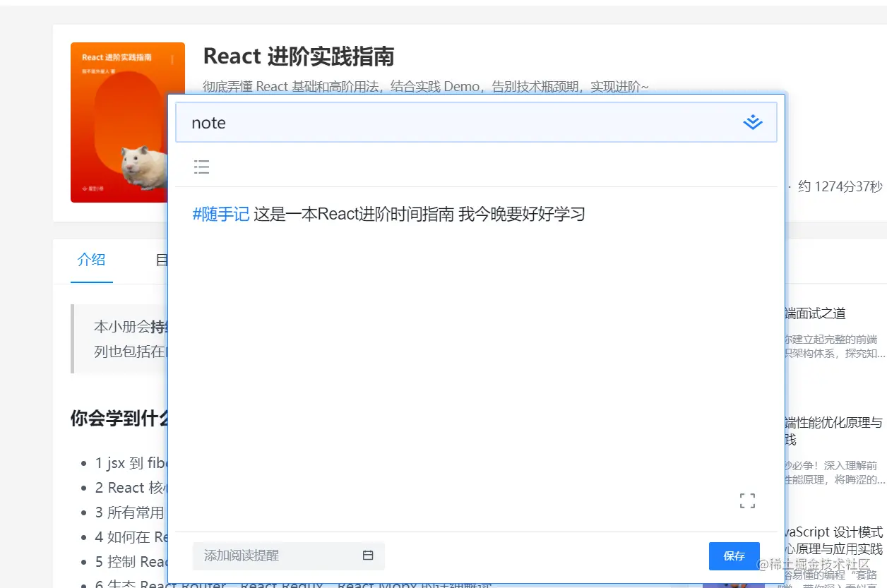Screen dimensions: 887x588
Task: Toggle fullscreen mode for the note editor
Action: click(x=747, y=501)
